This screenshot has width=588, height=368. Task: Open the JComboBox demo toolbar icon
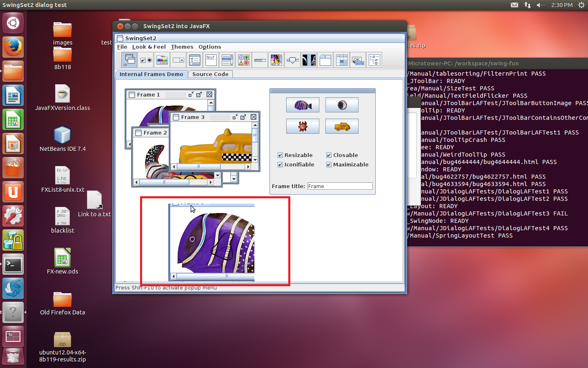[178, 61]
